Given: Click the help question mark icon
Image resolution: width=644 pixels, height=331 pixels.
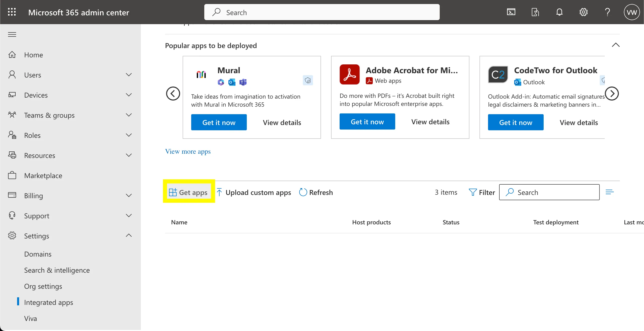Looking at the screenshot, I should tap(608, 12).
